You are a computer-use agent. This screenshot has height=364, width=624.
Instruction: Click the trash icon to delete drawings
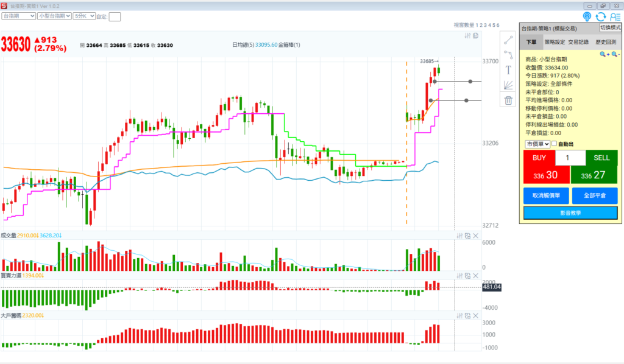[508, 101]
